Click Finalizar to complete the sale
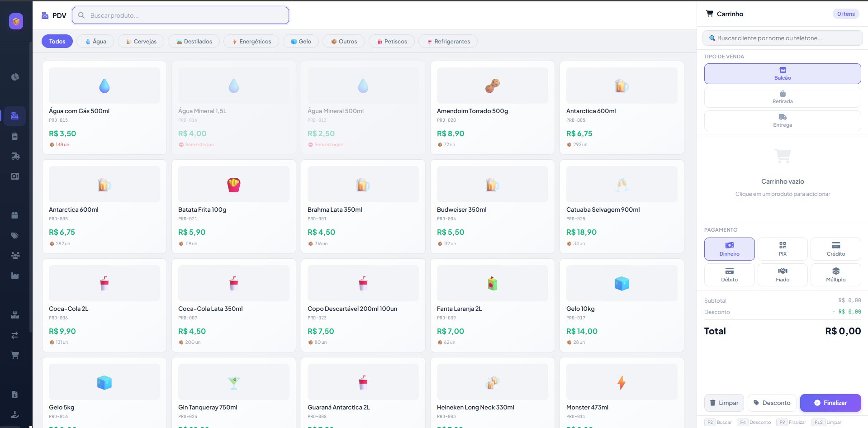 [830, 403]
